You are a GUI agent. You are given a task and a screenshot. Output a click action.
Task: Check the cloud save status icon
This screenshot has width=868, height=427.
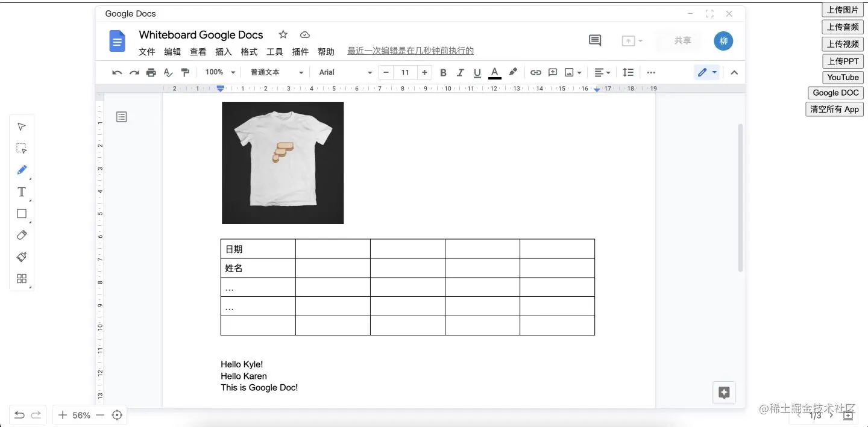point(305,35)
